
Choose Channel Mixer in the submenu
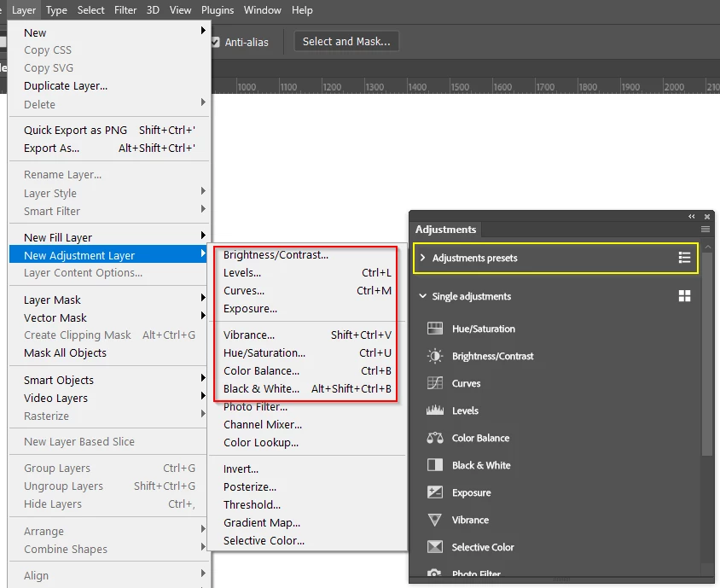click(307, 424)
